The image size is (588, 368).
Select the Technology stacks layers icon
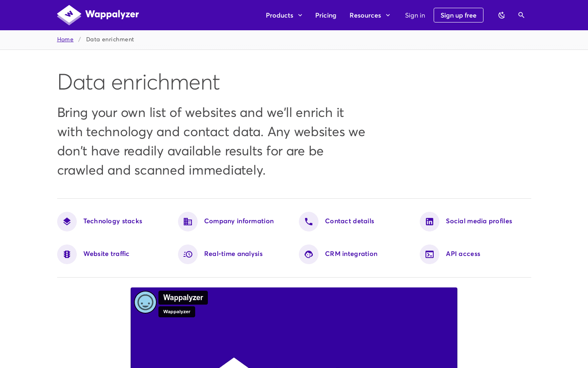(x=67, y=221)
